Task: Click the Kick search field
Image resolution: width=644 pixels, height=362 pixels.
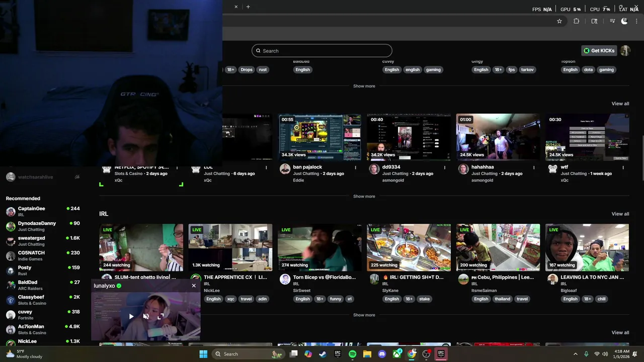Action: click(322, 51)
